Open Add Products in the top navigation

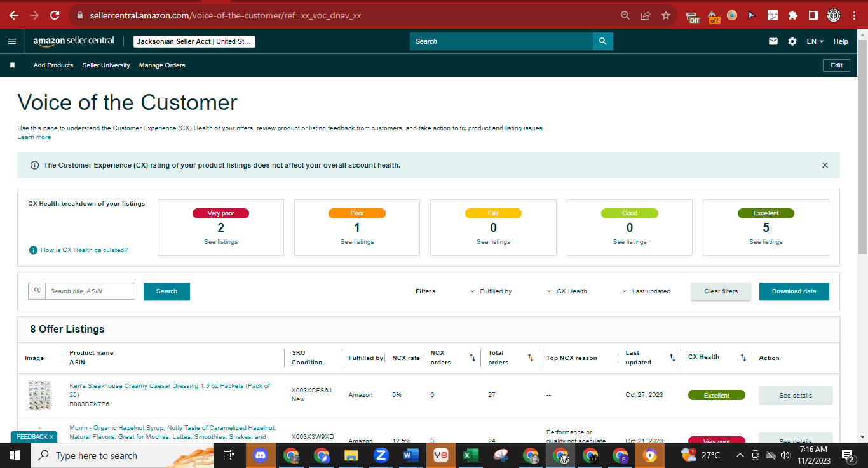[x=53, y=65]
